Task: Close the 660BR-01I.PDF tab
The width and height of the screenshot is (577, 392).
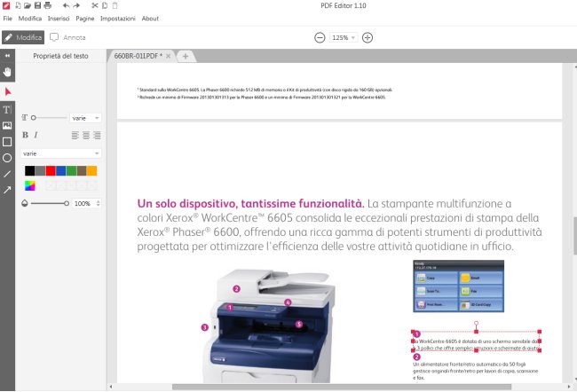Action: (168, 56)
